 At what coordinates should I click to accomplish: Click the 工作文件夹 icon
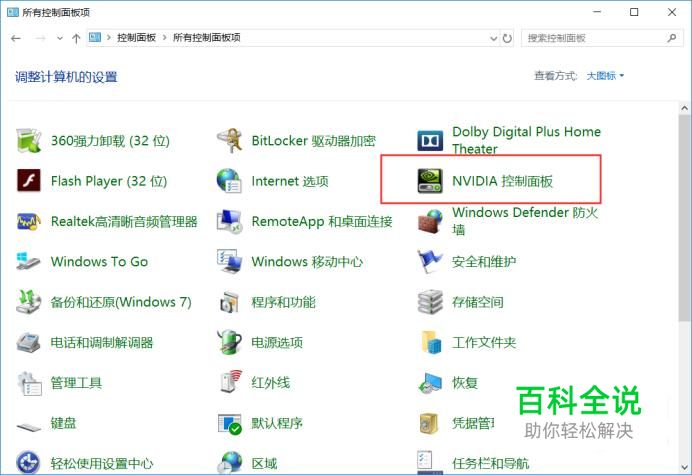(431, 342)
